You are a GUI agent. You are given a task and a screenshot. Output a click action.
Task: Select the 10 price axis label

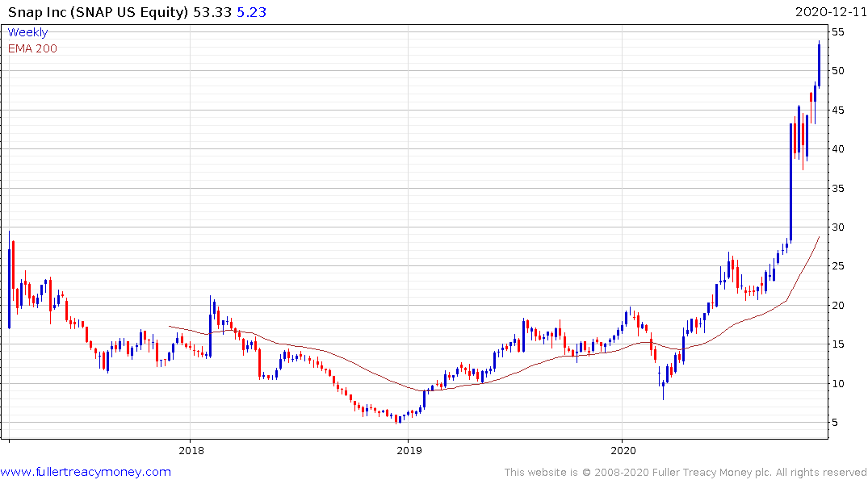[838, 383]
